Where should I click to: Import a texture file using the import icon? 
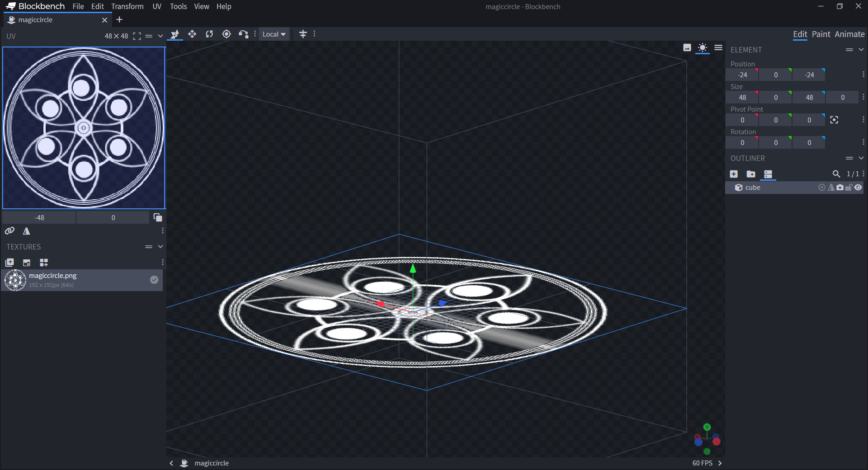tap(26, 263)
